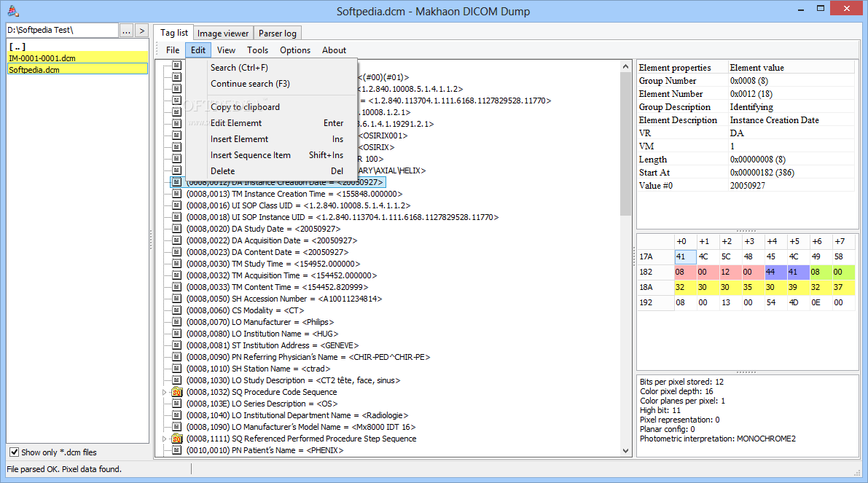
Task: Choose Insert Sequence Item
Action: point(271,155)
